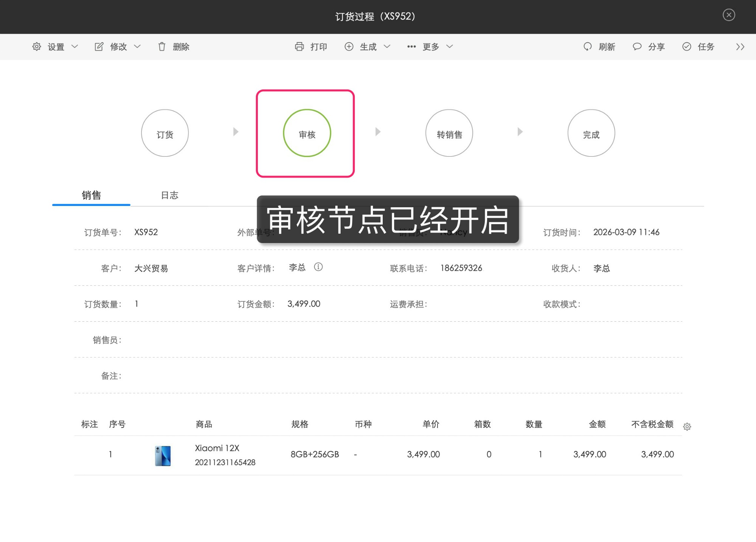Click the 订货 process node
756x542 pixels.
pos(165,133)
